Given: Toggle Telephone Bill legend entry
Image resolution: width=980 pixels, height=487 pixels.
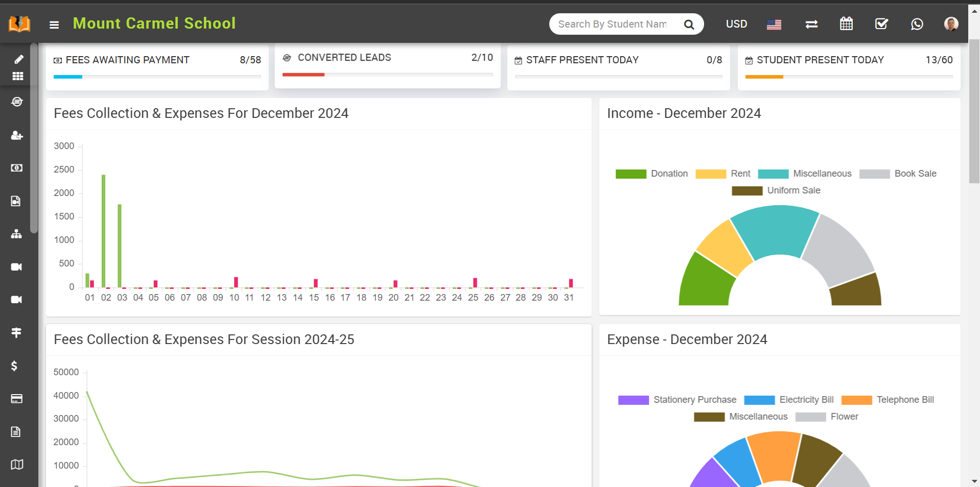Looking at the screenshot, I should tap(888, 400).
